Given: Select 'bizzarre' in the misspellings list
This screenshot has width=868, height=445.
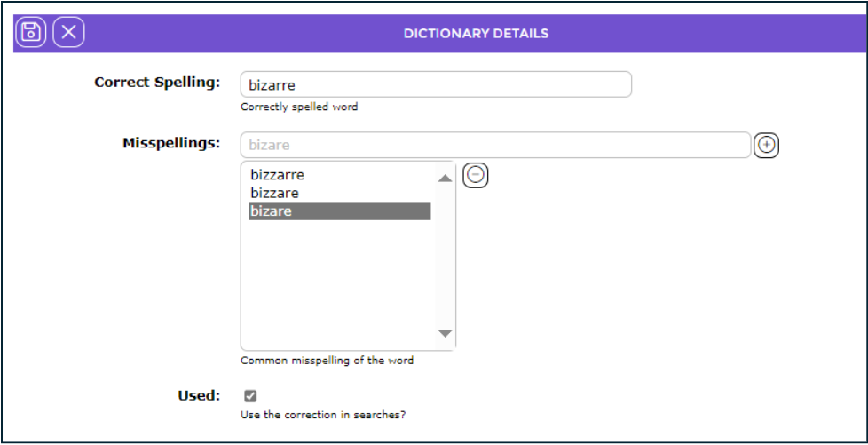Looking at the screenshot, I should click(339, 175).
